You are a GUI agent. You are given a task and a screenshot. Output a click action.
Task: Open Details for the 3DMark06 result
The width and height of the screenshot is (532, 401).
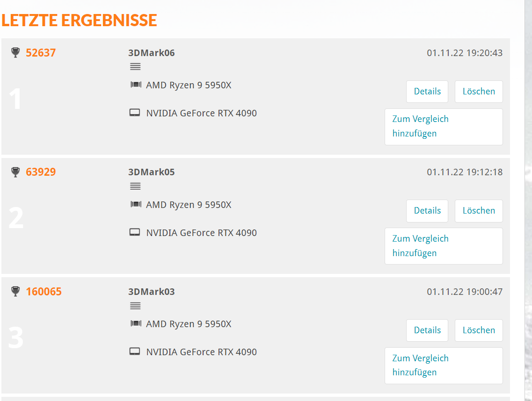427,92
